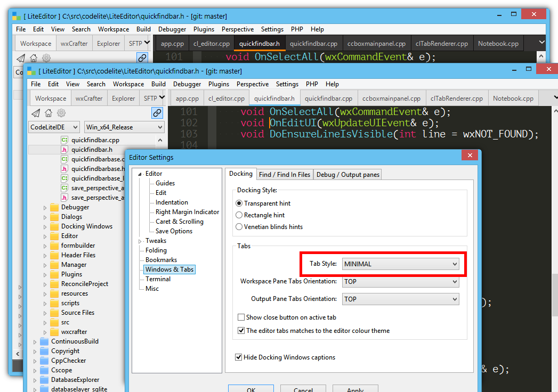Viewport: 558px width, 392px height.
Task: Click Cancel in Editor Settings
Action: 303,389
